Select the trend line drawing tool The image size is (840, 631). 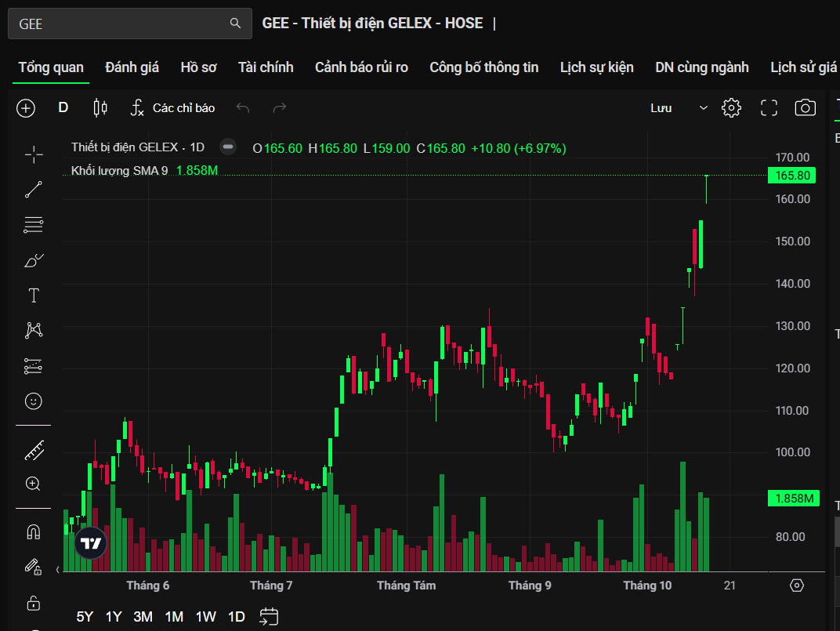click(34, 190)
